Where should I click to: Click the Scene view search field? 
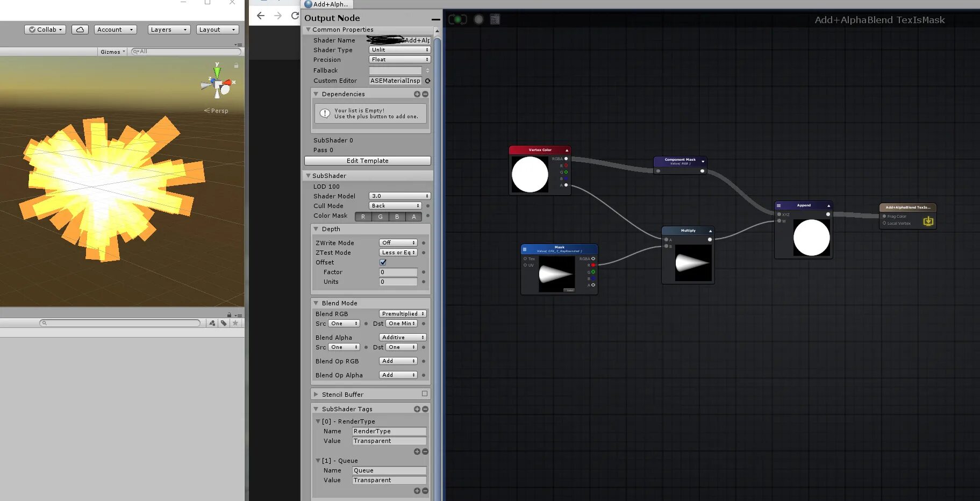coord(186,52)
